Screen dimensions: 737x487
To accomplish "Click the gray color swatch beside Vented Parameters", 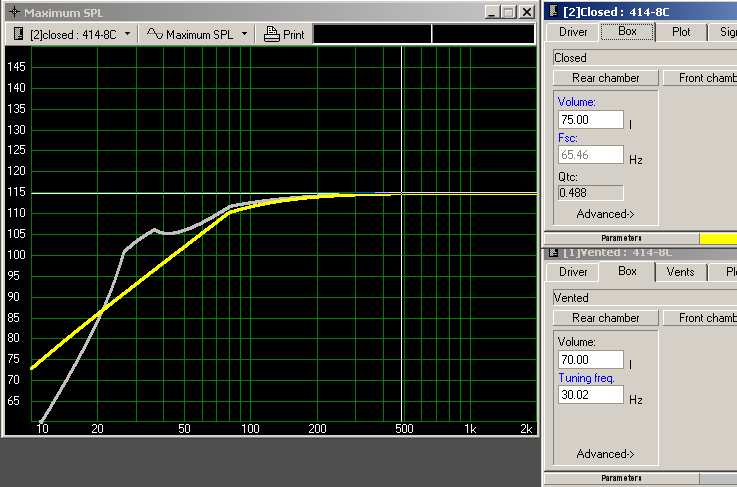I will pyautogui.click(x=718, y=478).
